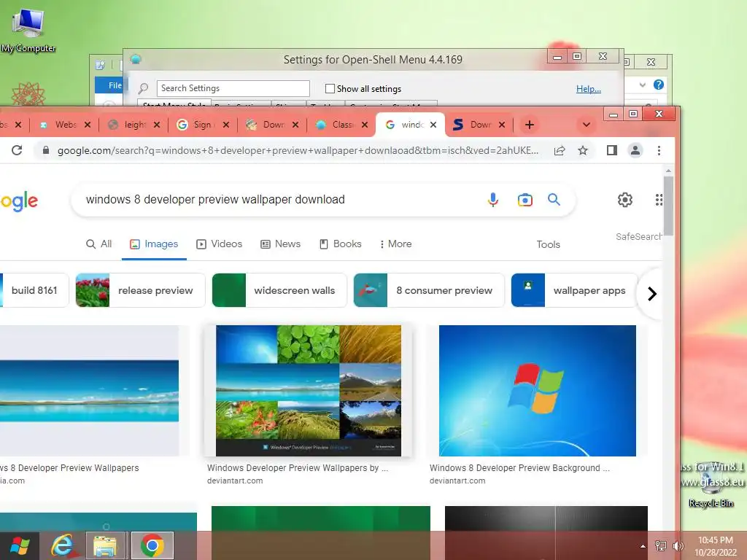Share this page via share icon
The height and width of the screenshot is (560, 747).
[560, 150]
